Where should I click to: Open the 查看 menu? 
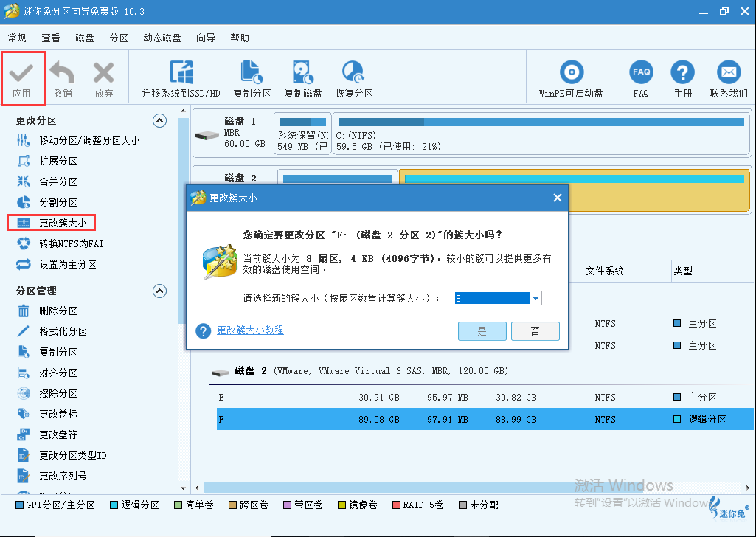pyautogui.click(x=51, y=38)
